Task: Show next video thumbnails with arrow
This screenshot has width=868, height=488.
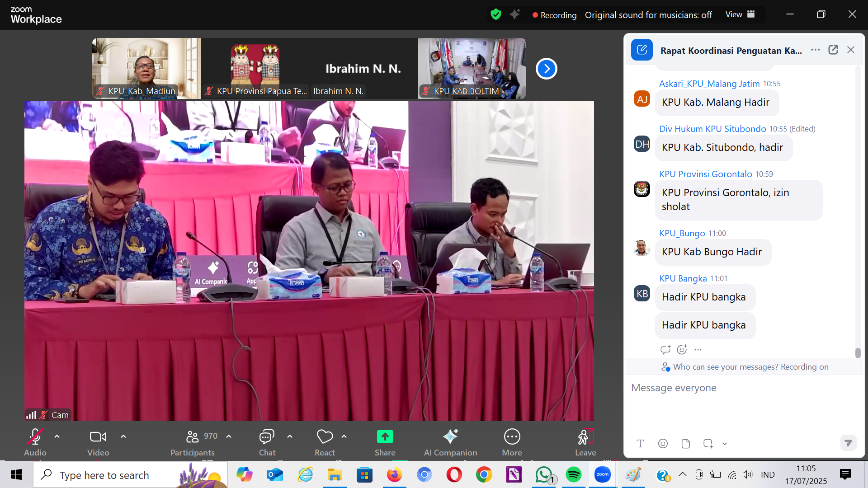Action: (546, 69)
